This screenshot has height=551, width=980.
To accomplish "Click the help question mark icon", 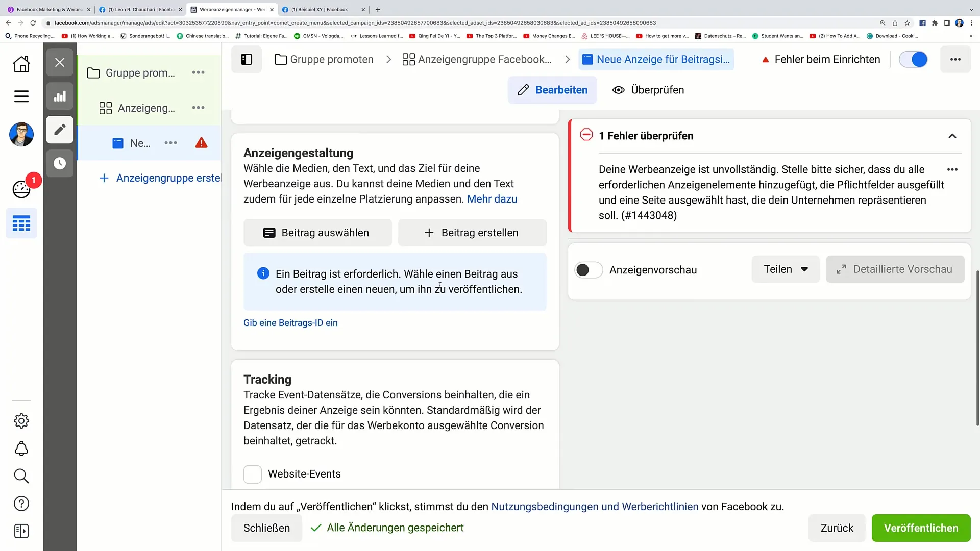I will [21, 504].
